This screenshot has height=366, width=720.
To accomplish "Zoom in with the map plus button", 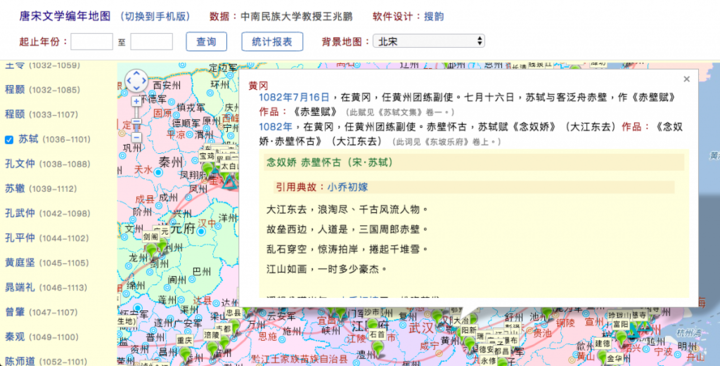I will pos(136,101).
